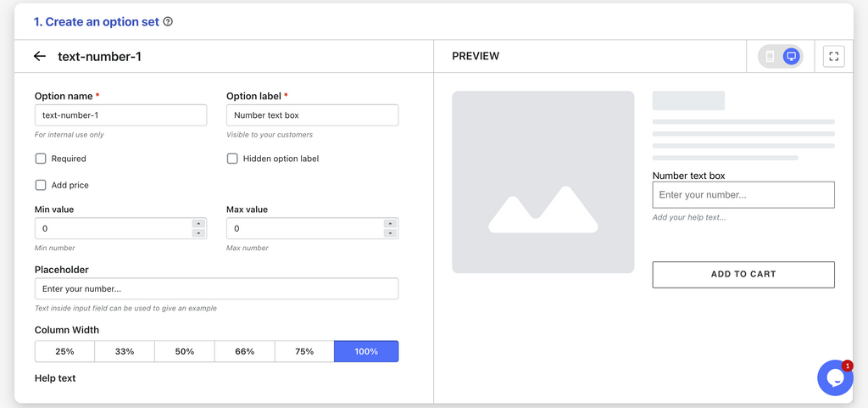Focus the Option name input field

click(x=120, y=115)
